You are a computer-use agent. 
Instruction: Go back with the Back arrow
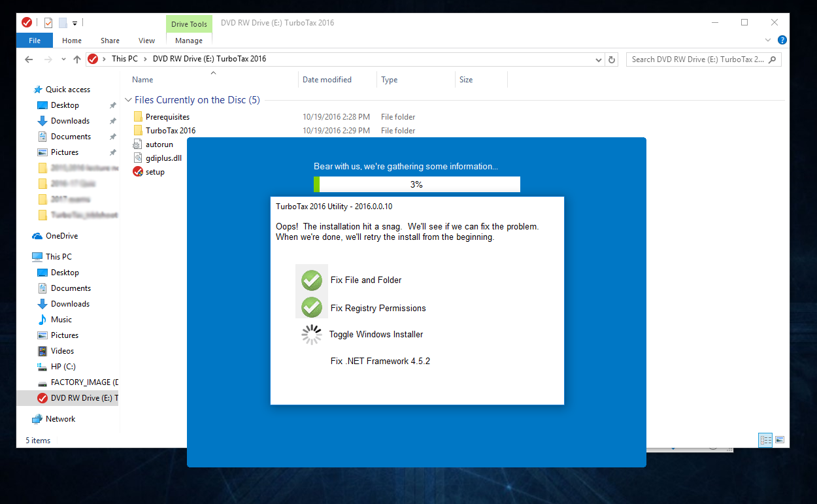coord(29,59)
